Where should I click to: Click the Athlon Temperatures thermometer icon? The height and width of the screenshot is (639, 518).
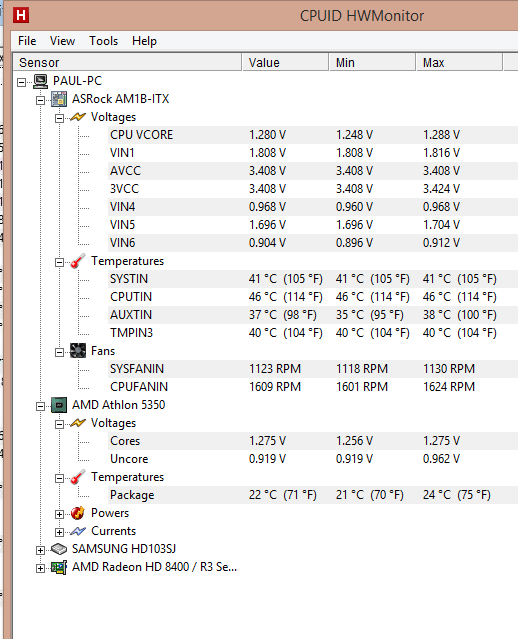78,477
